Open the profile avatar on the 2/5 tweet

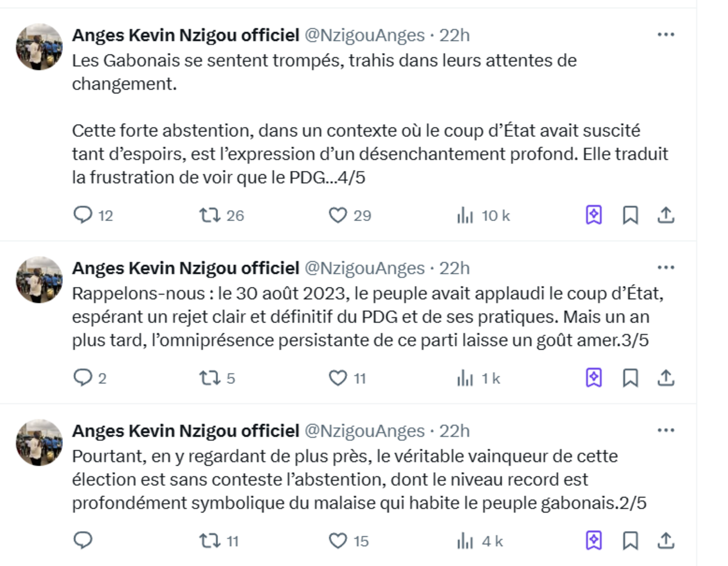tap(39, 442)
